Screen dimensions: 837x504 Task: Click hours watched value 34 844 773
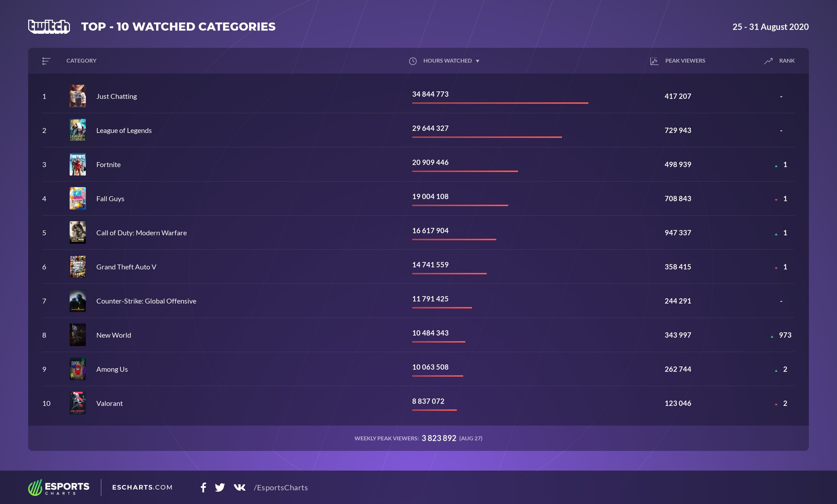pyautogui.click(x=430, y=94)
